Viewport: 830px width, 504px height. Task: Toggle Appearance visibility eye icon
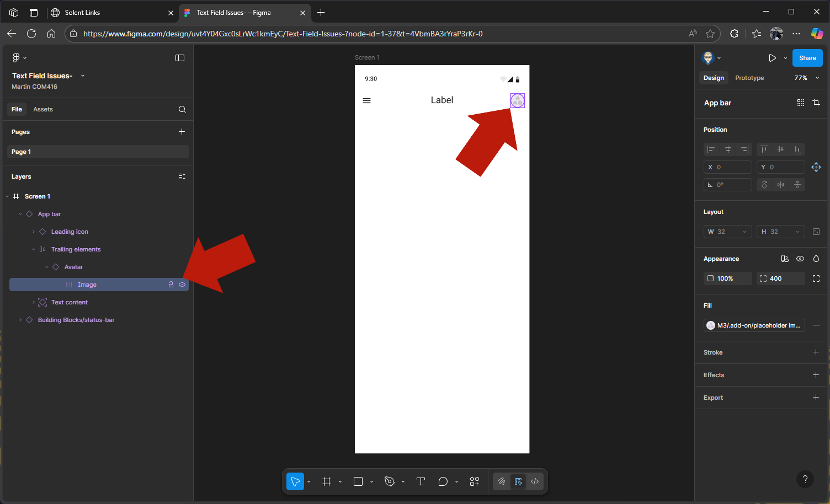(x=800, y=259)
